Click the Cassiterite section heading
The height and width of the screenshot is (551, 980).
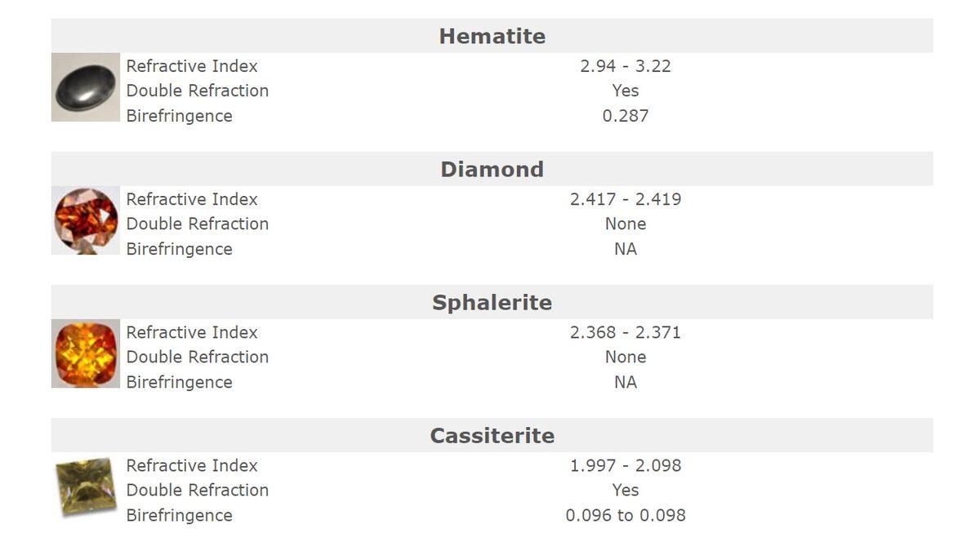click(492, 435)
